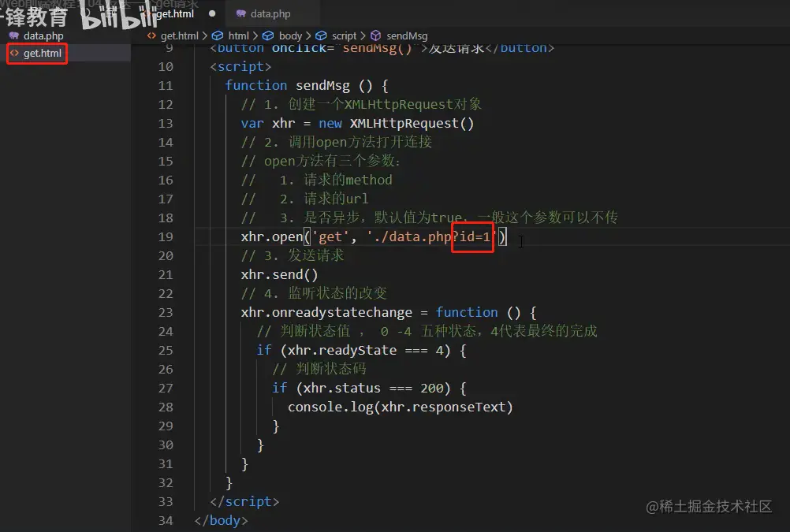Click the comment '// 判断状态码'

point(319,369)
